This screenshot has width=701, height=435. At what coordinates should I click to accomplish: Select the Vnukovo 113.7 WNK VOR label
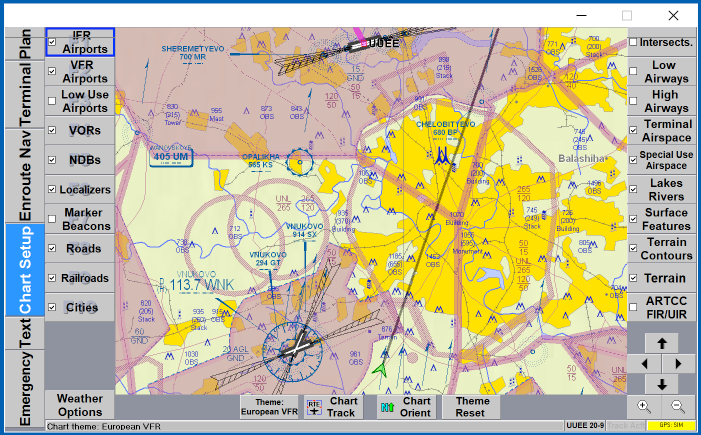pos(195,286)
